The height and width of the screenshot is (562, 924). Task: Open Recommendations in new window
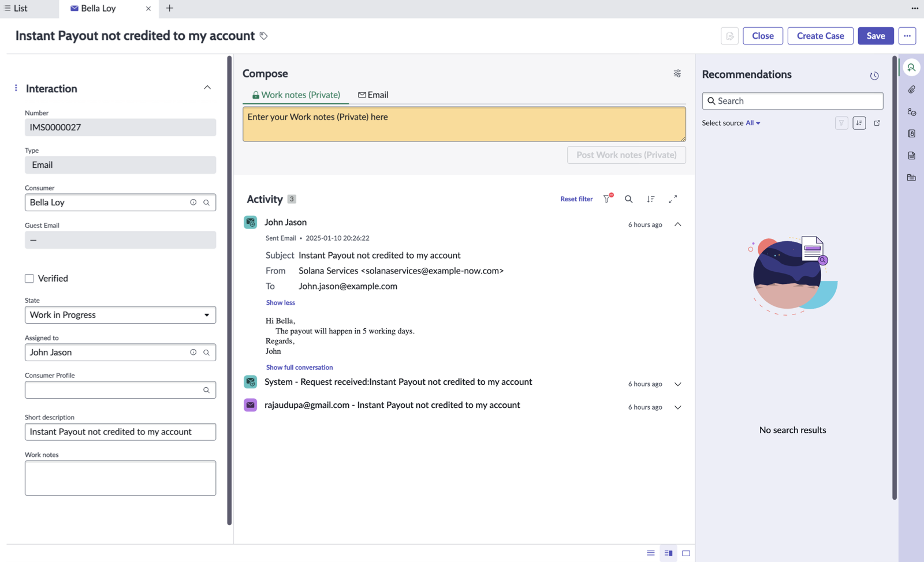pyautogui.click(x=877, y=123)
